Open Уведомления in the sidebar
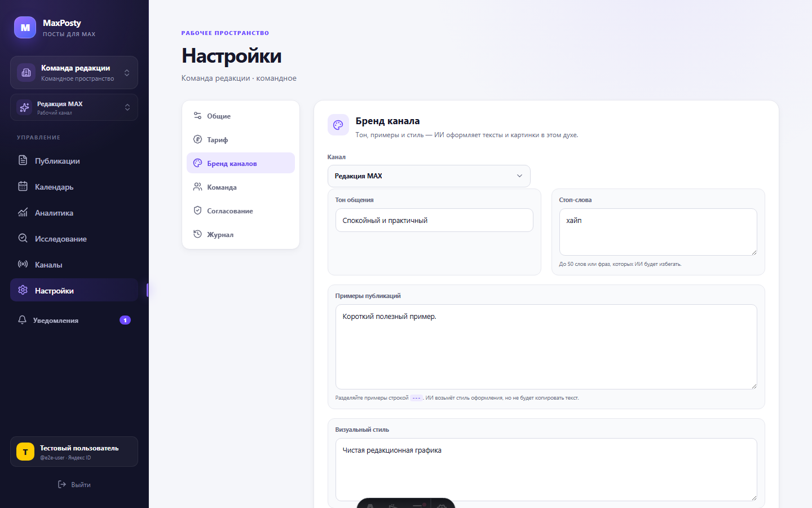Screen dimensions: 812x508 74,320
